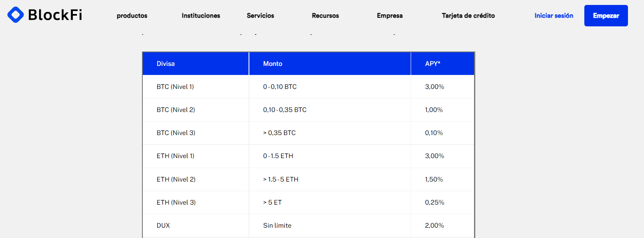Open the productos menu
This screenshot has width=644, height=238.
pyautogui.click(x=132, y=16)
